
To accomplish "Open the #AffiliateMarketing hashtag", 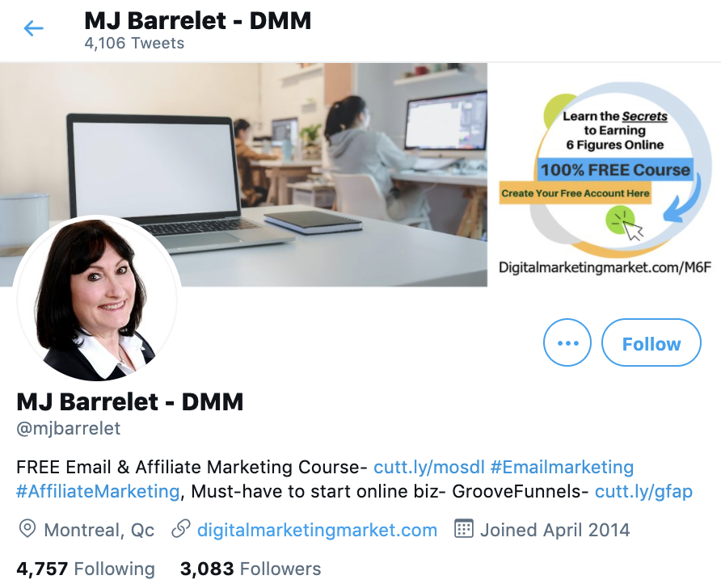I will pyautogui.click(x=98, y=492).
